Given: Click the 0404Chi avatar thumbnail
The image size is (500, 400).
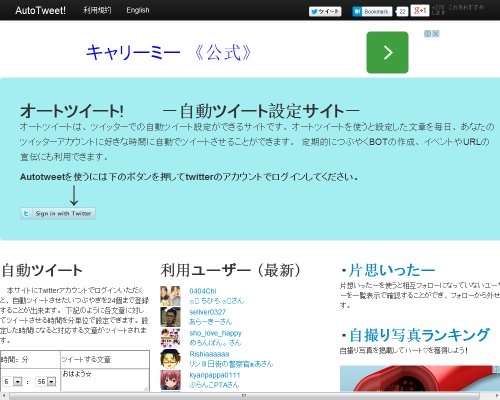Looking at the screenshot, I should point(170,296).
